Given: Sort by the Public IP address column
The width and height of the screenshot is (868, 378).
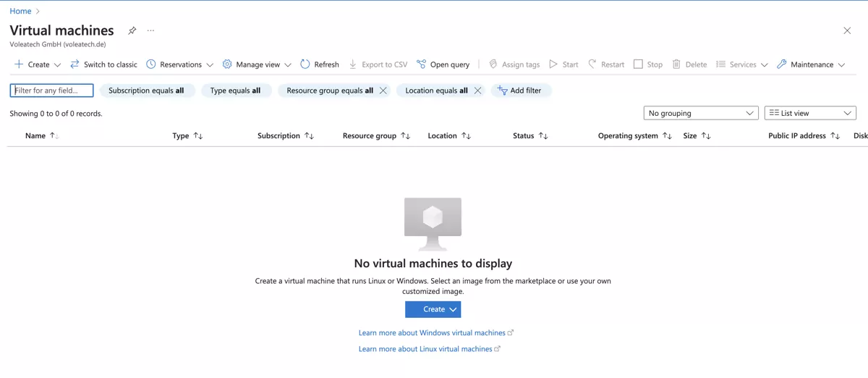Looking at the screenshot, I should tap(804, 135).
